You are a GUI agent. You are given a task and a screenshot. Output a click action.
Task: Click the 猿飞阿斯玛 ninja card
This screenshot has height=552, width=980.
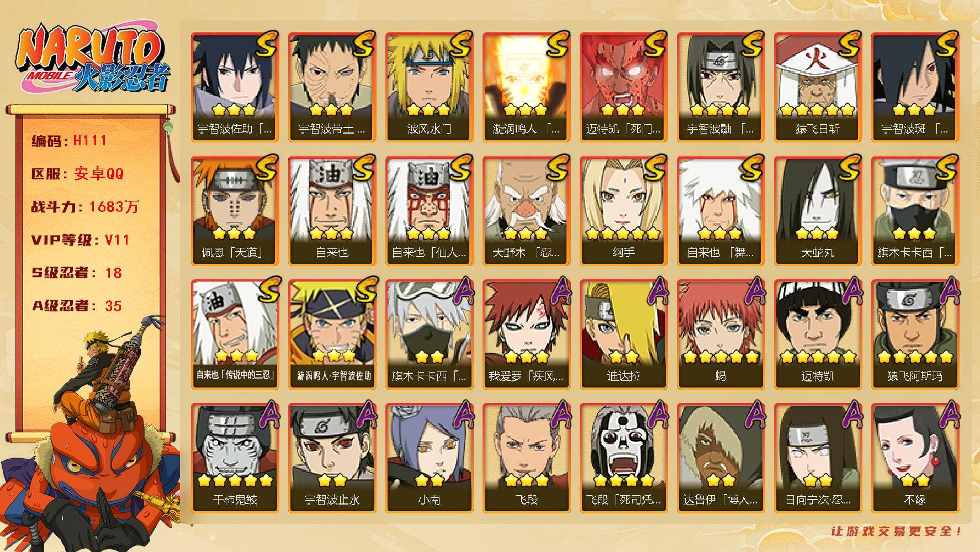point(915,334)
